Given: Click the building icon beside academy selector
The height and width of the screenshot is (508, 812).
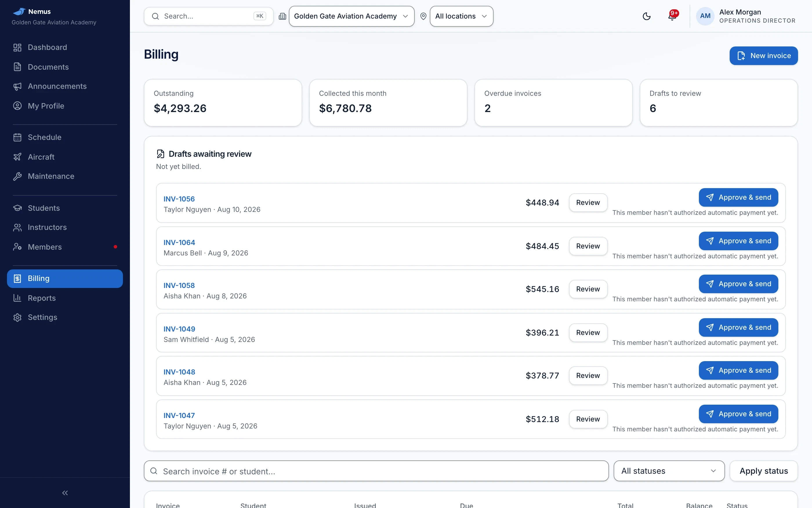Looking at the screenshot, I should (x=282, y=16).
